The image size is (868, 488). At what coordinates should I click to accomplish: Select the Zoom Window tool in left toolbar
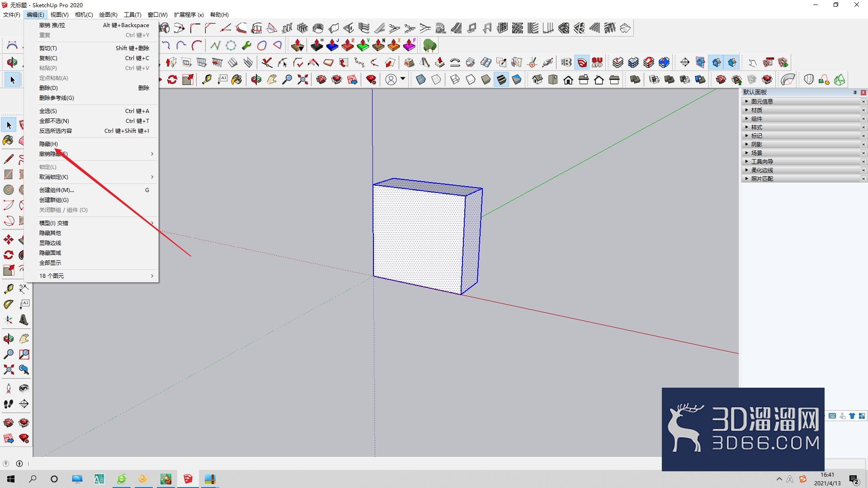click(24, 354)
